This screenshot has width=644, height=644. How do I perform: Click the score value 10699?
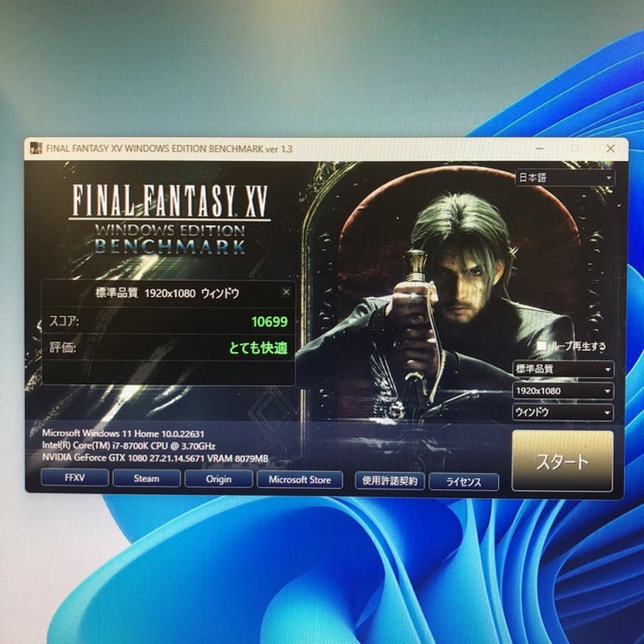click(269, 321)
